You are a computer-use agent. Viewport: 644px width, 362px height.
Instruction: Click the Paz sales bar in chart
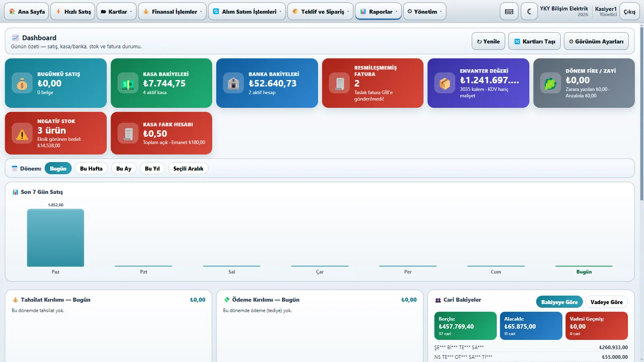pyautogui.click(x=56, y=238)
